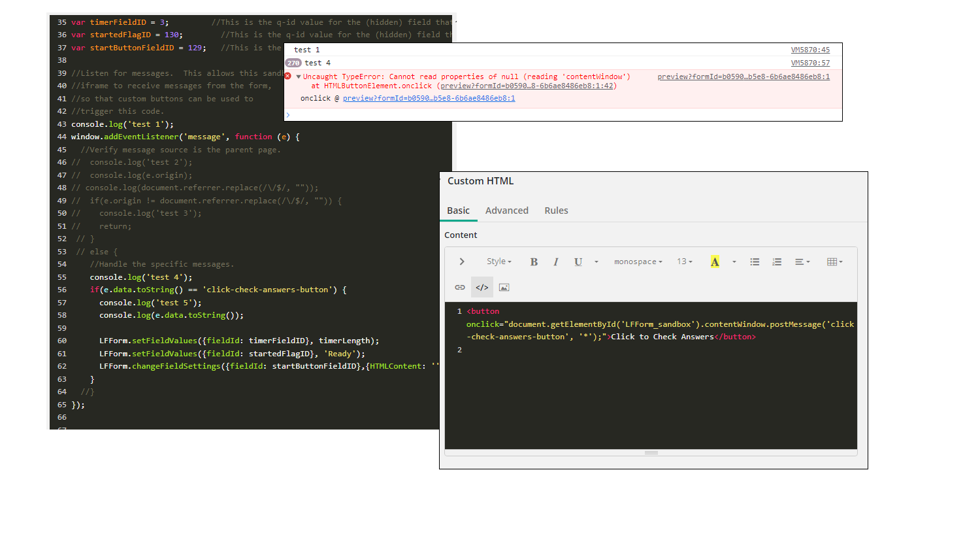Viewport: 980px width, 557px height.
Task: Toggle the code view button
Action: (482, 287)
